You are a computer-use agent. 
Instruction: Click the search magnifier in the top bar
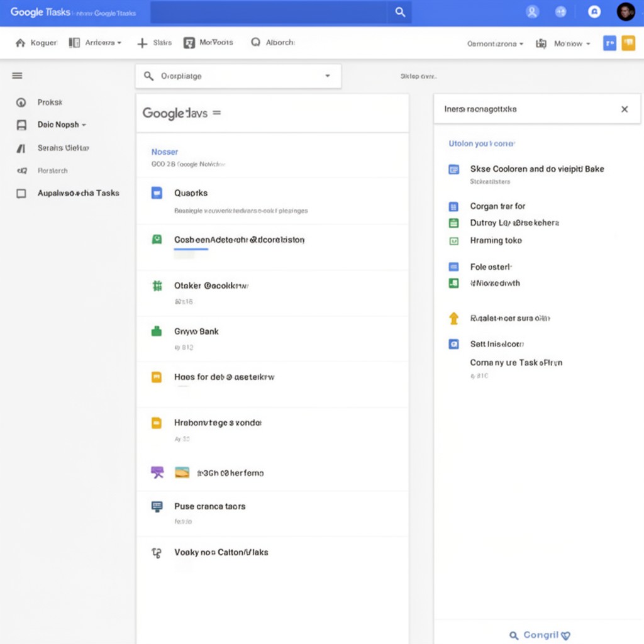(x=399, y=12)
